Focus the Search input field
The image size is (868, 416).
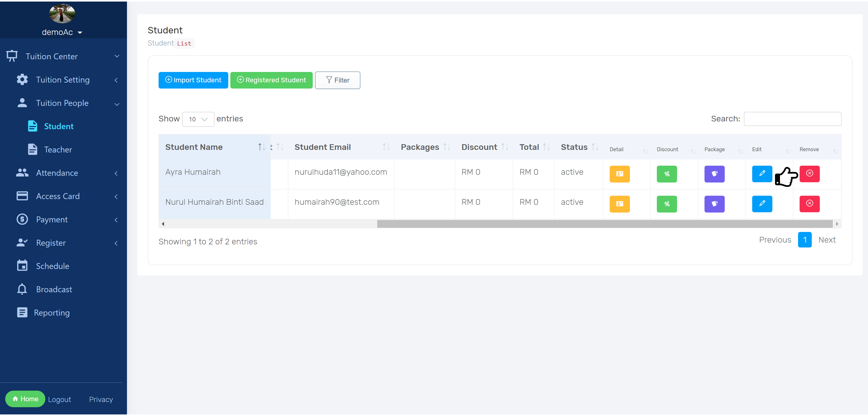click(792, 119)
